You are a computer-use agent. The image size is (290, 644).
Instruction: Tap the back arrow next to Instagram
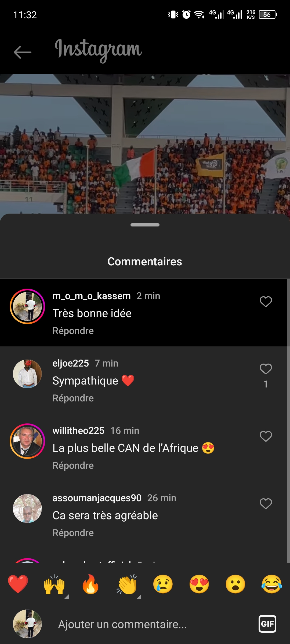pyautogui.click(x=23, y=52)
